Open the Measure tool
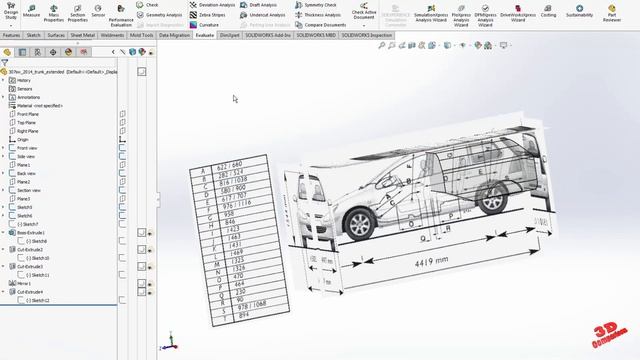The image size is (640, 360). pos(31,11)
